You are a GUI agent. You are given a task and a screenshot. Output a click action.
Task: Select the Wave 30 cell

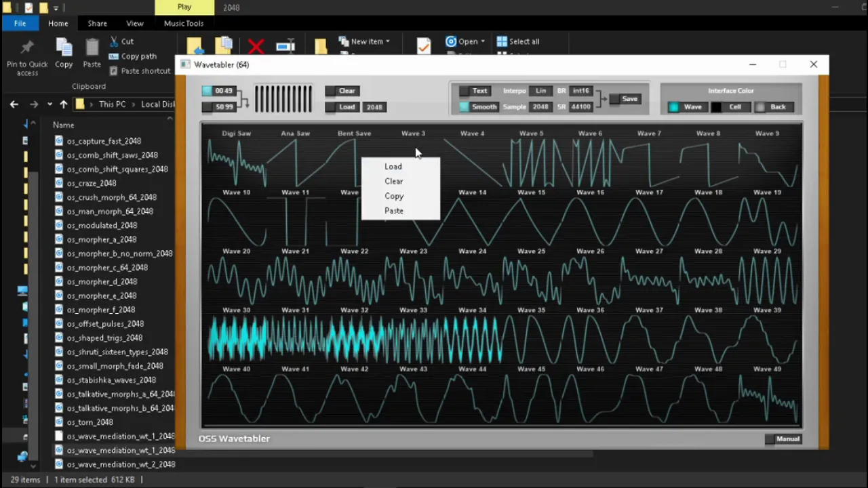(x=236, y=335)
